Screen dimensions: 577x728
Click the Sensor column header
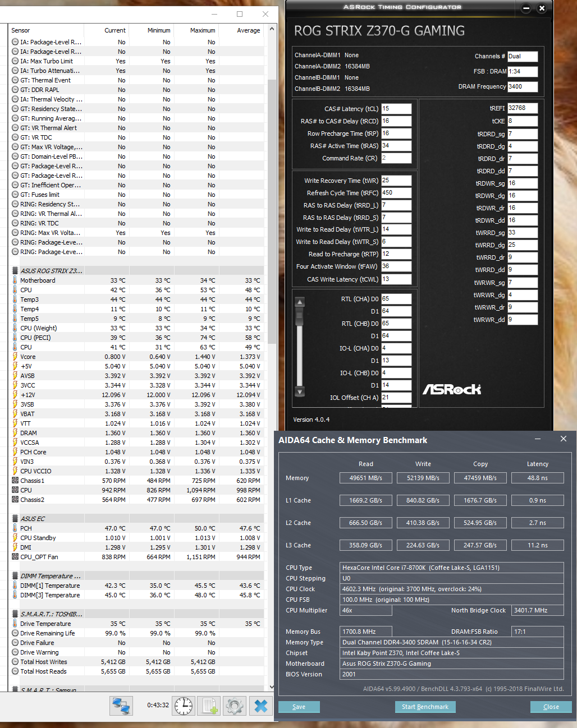pyautogui.click(x=47, y=30)
